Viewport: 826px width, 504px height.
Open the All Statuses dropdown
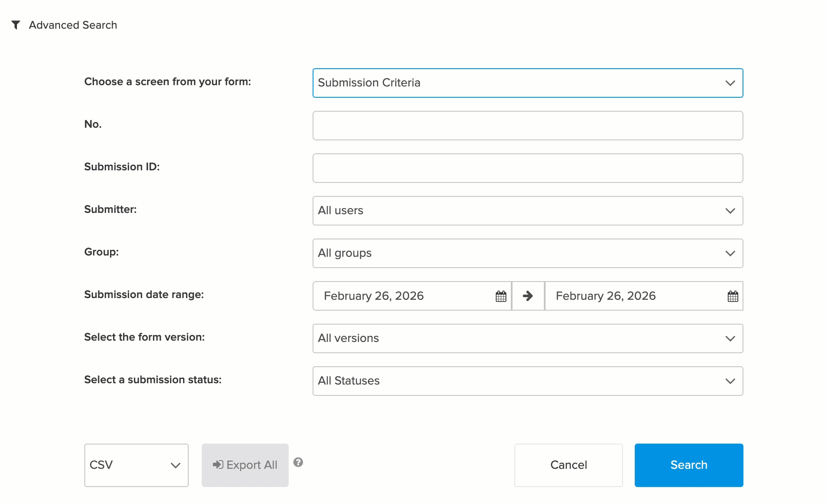[527, 381]
